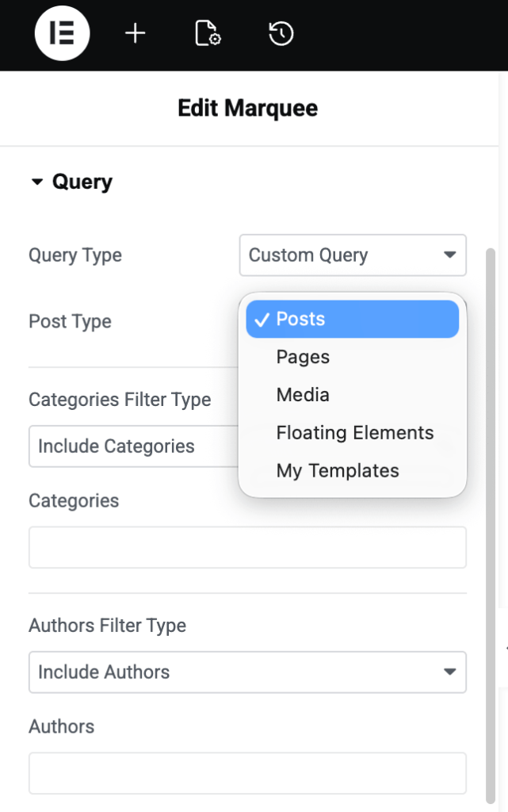
Task: Collapse the Query section
Action: [36, 181]
